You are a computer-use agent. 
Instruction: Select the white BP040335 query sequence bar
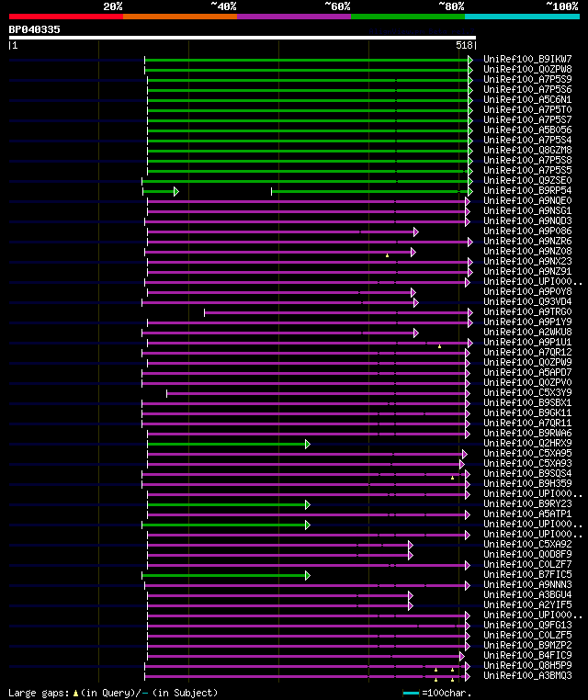[243, 38]
